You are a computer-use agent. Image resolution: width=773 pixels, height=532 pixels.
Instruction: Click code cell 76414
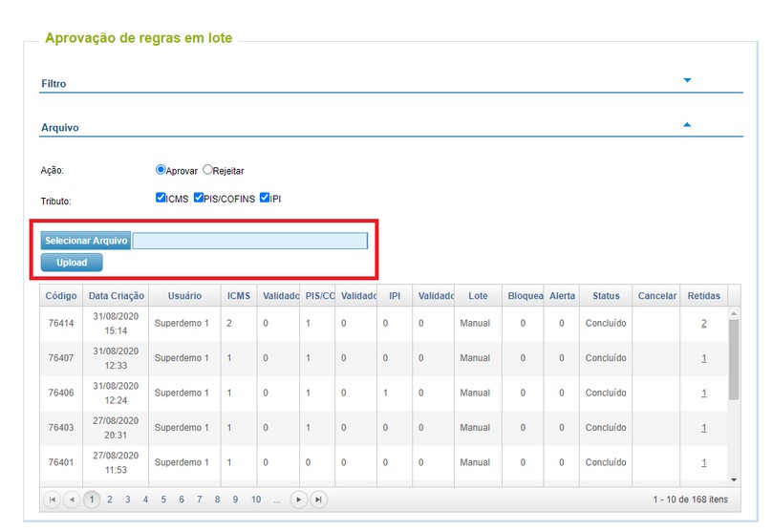(61, 324)
